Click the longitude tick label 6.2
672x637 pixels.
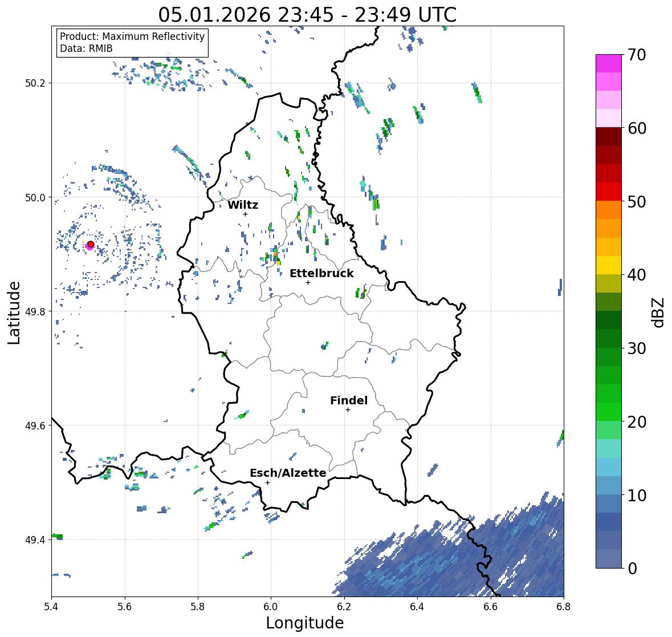[x=344, y=607]
